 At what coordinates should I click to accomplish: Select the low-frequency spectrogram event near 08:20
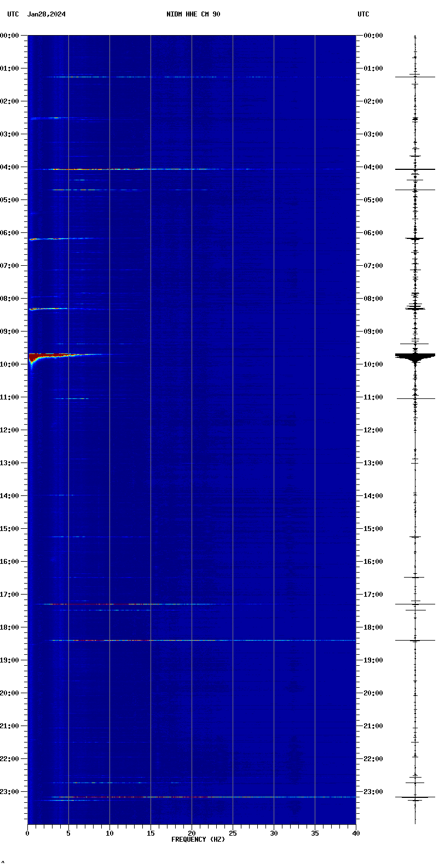point(47,309)
